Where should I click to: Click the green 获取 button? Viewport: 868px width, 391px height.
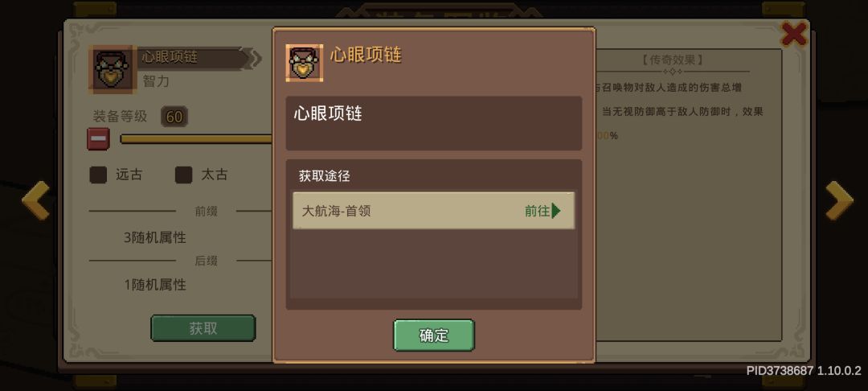(x=203, y=328)
